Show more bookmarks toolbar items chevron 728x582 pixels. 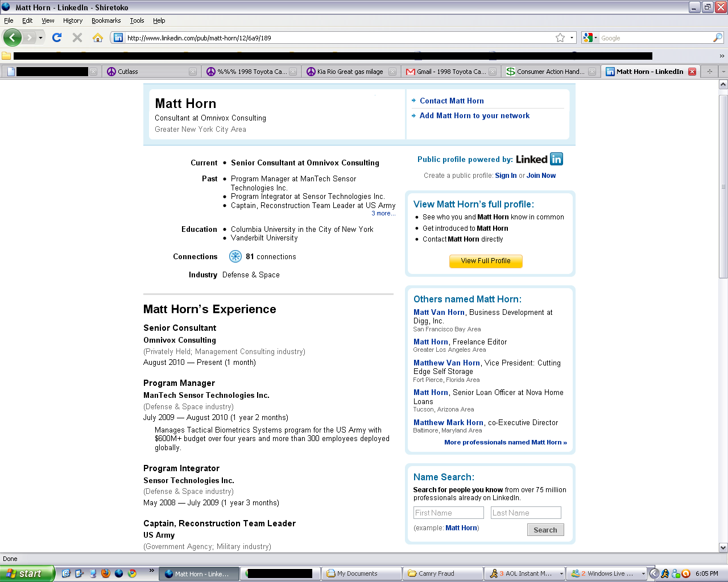(722, 56)
